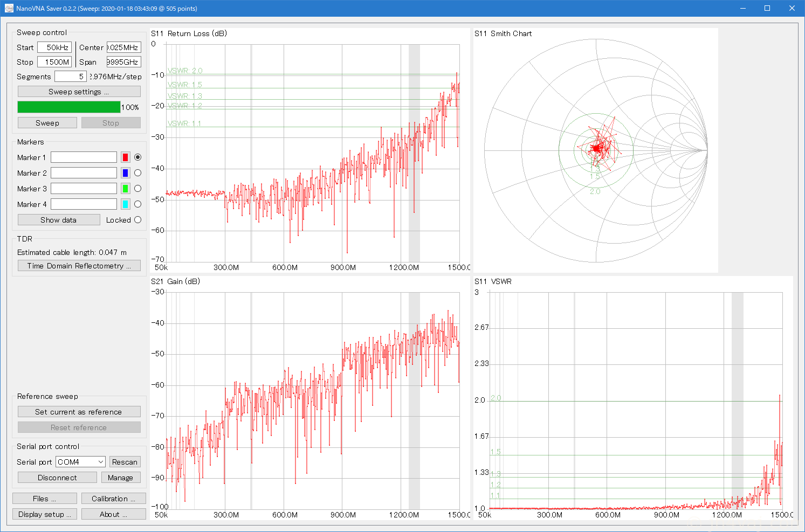This screenshot has height=532, width=805.
Task: Click the S11 Smith Chart plot
Action: coord(596,150)
